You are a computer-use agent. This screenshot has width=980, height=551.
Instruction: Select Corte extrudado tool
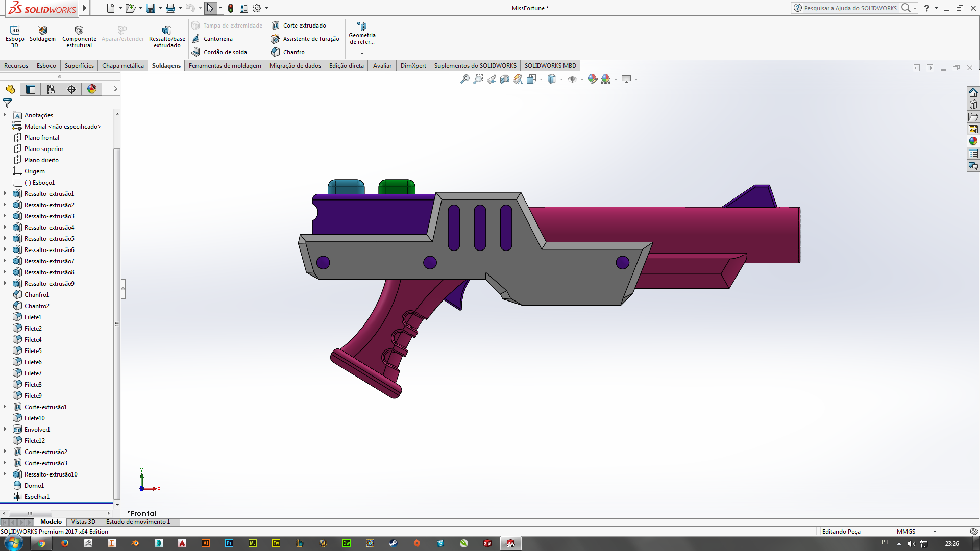tap(299, 26)
